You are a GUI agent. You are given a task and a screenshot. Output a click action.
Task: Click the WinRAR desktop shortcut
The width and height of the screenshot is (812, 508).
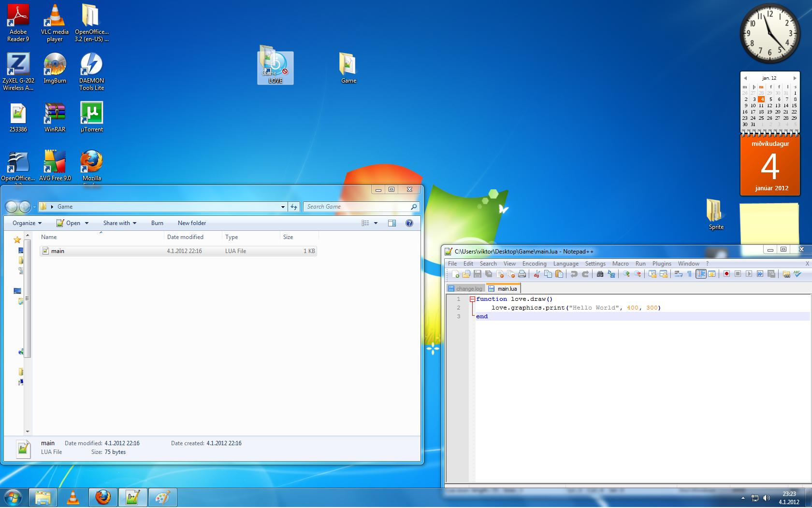click(55, 117)
